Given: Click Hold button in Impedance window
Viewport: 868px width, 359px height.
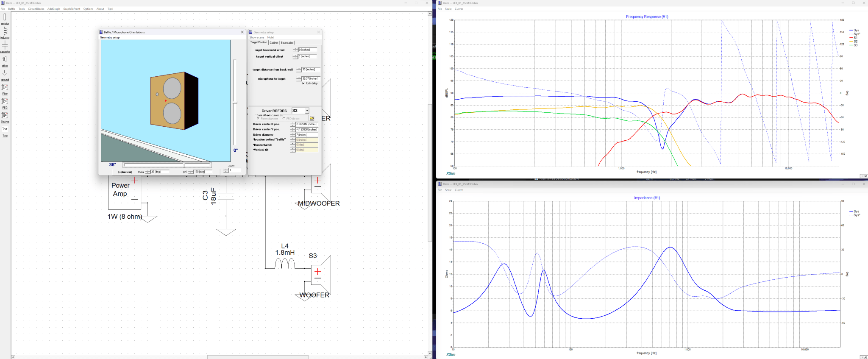Looking at the screenshot, I should click(864, 357).
